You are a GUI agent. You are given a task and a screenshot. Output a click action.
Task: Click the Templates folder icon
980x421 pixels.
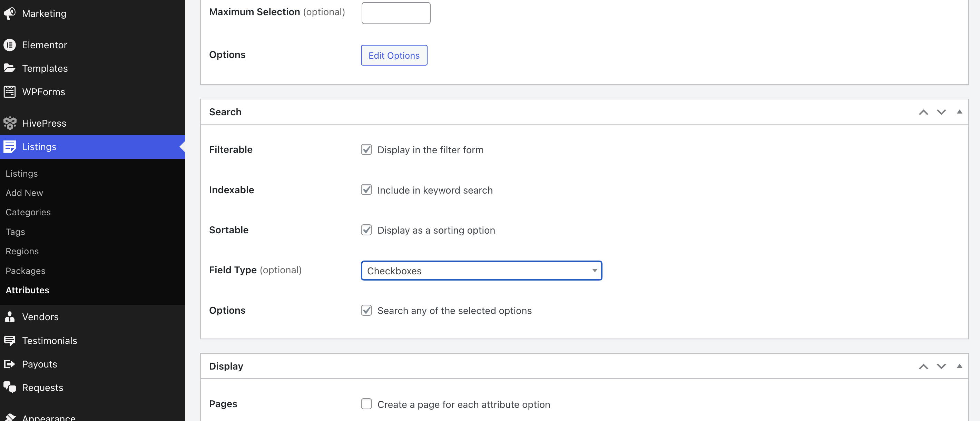[10, 68]
